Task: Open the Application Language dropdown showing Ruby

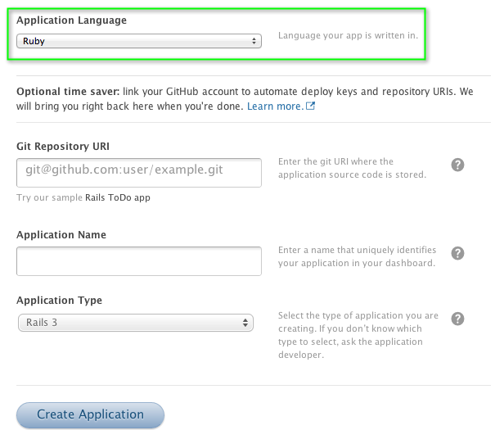Action: coord(138,41)
